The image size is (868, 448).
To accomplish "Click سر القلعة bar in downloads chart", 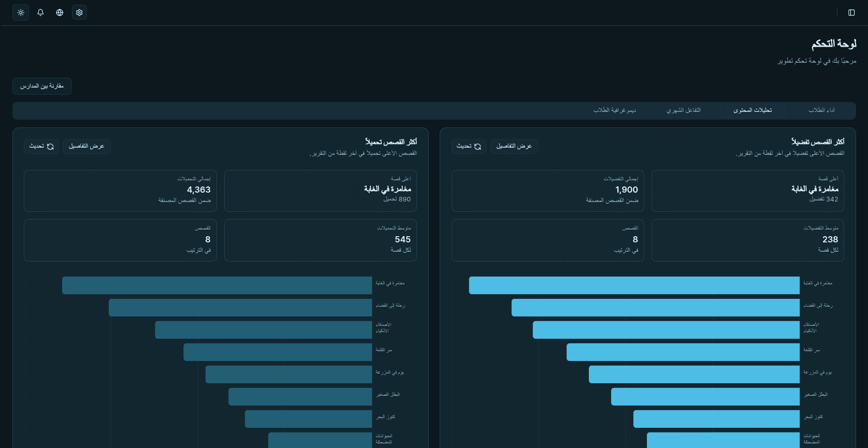I will 278,352.
